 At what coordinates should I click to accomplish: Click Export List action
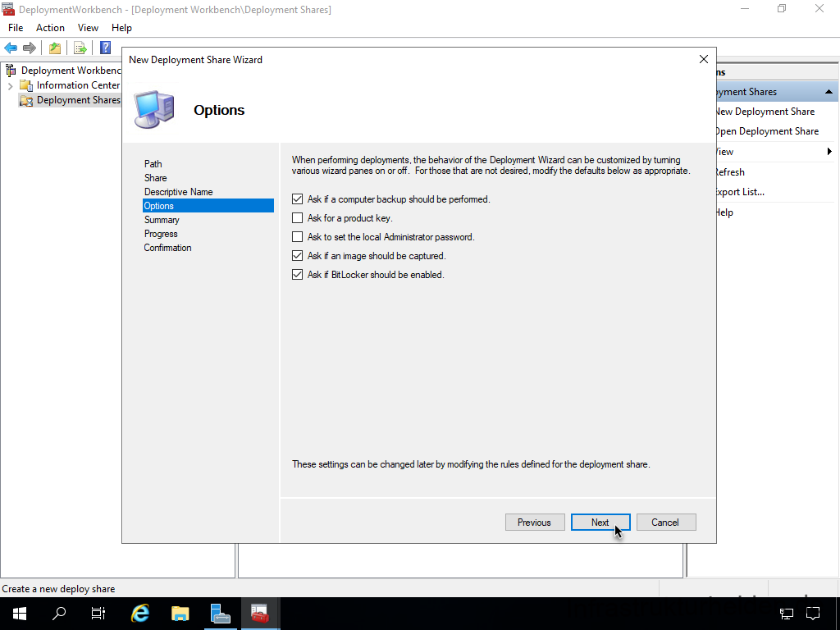[739, 192]
